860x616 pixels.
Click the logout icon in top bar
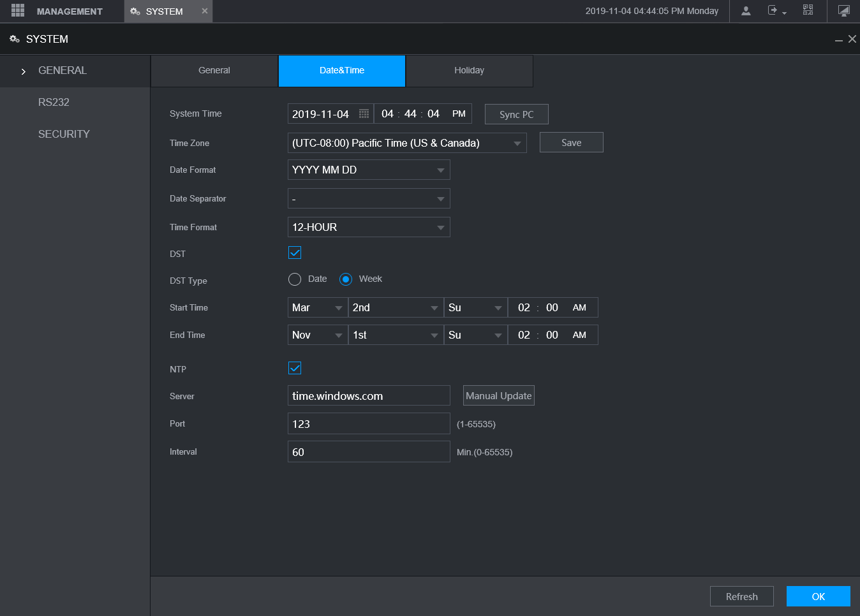[773, 11]
